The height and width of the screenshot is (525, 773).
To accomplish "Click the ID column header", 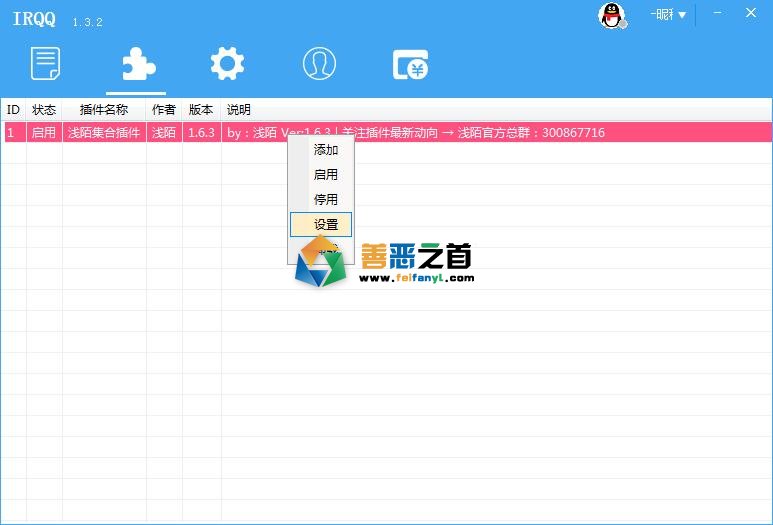I will coord(14,109).
